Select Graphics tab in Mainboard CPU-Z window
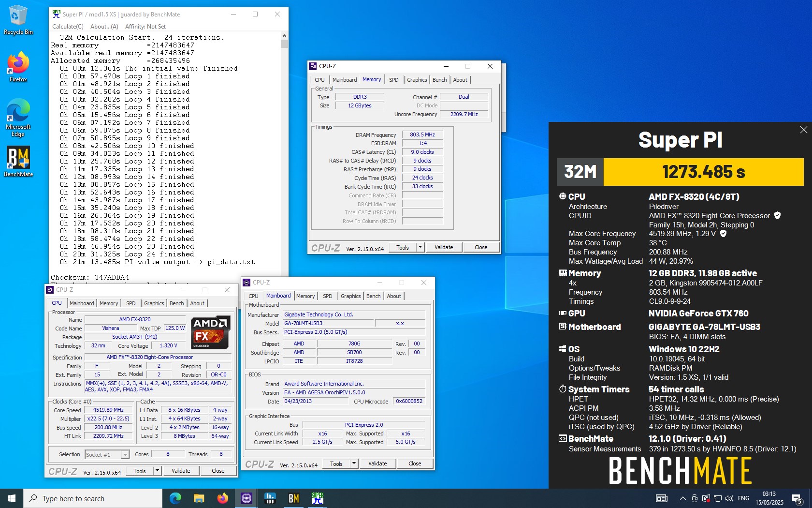This screenshot has height=508, width=812. (x=351, y=296)
